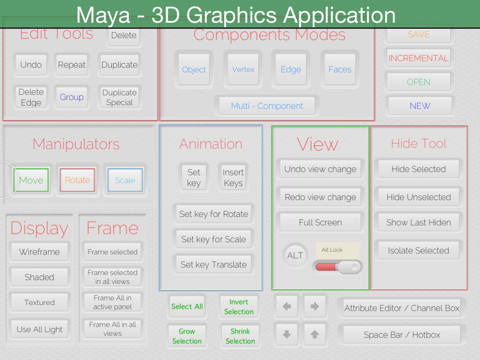Click the OPEN button

click(x=419, y=82)
